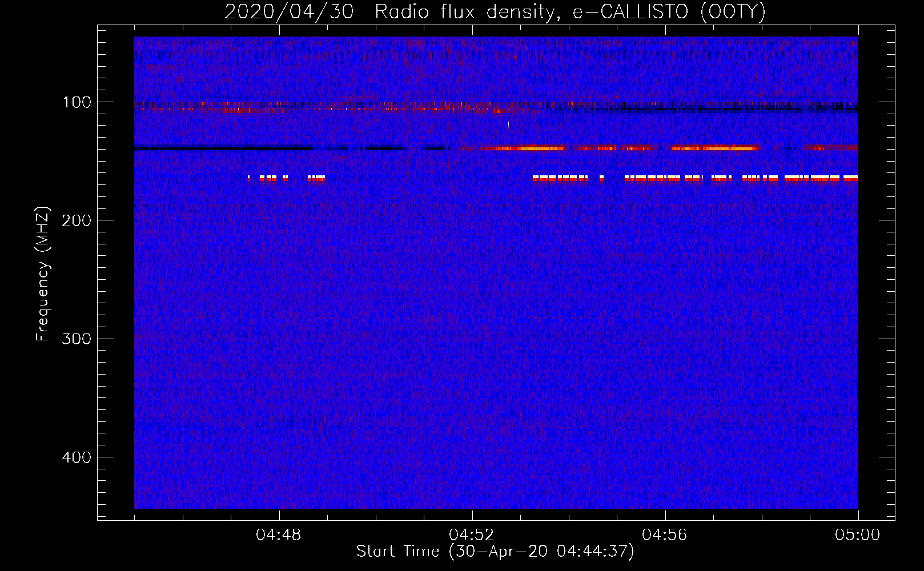Click the 'Frequency (MHZ)' axis title
924x571 pixels.
pos(43,274)
